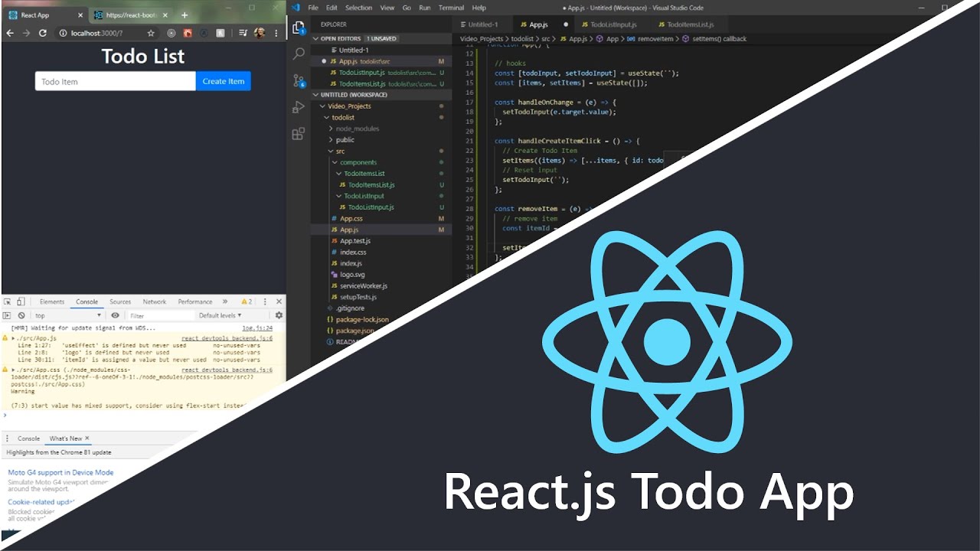
Task: Open Run and Debug view in VS Code
Action: click(x=299, y=107)
